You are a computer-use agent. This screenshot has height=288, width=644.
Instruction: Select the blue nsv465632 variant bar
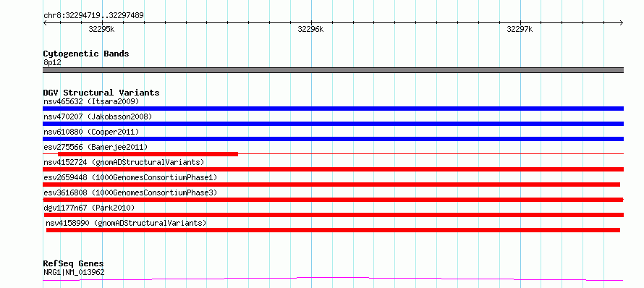pos(333,109)
